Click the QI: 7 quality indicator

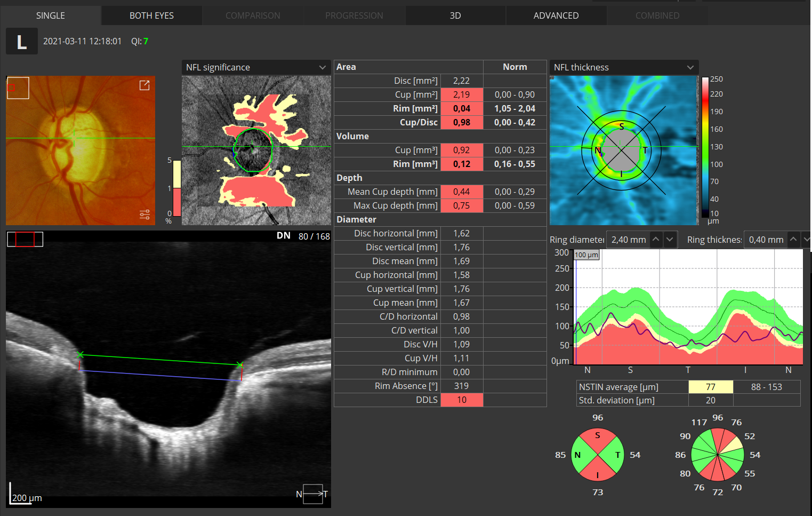click(x=139, y=41)
